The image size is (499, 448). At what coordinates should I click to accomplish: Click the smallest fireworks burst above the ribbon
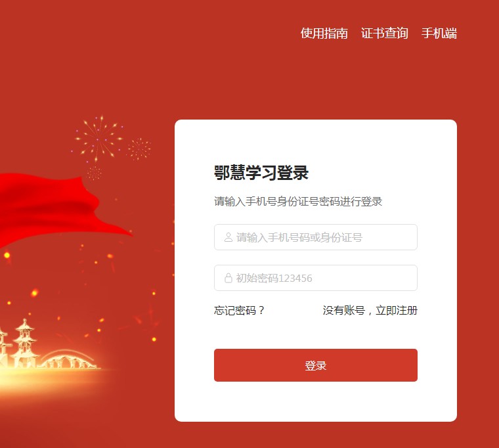point(94,173)
